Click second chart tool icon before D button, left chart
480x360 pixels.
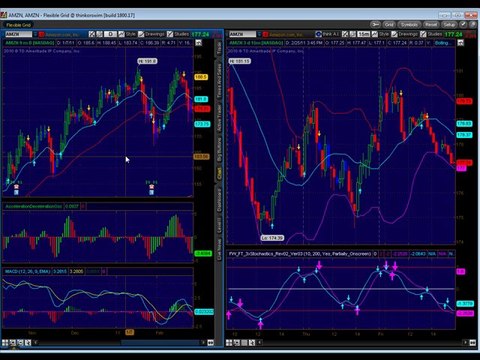pos(99,34)
